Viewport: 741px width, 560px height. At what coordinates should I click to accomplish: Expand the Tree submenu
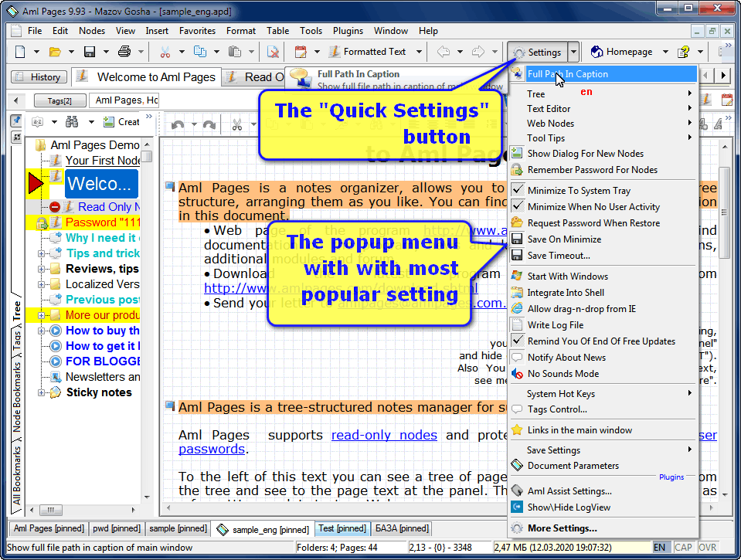[603, 94]
